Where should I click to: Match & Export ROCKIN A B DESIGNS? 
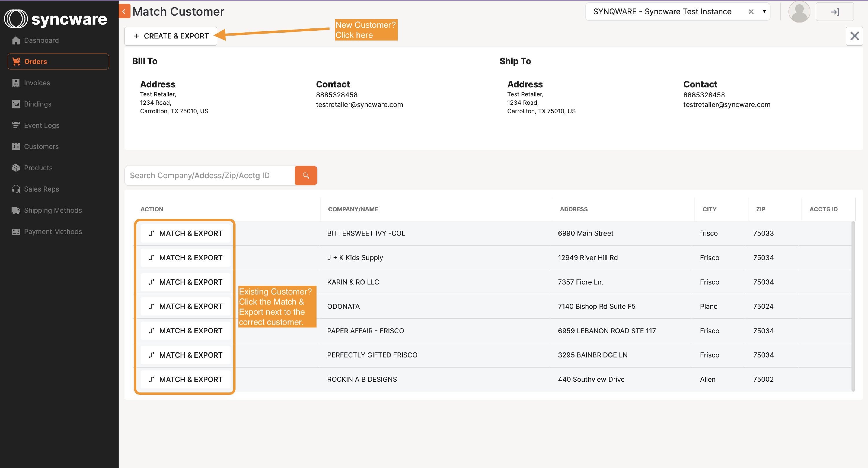coord(185,379)
